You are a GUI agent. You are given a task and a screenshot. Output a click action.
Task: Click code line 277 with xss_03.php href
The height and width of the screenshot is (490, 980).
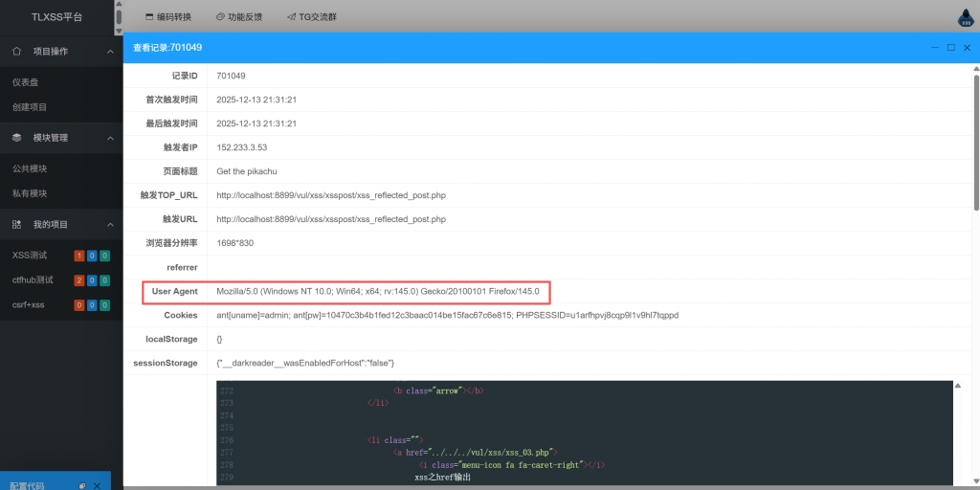pyautogui.click(x=475, y=453)
